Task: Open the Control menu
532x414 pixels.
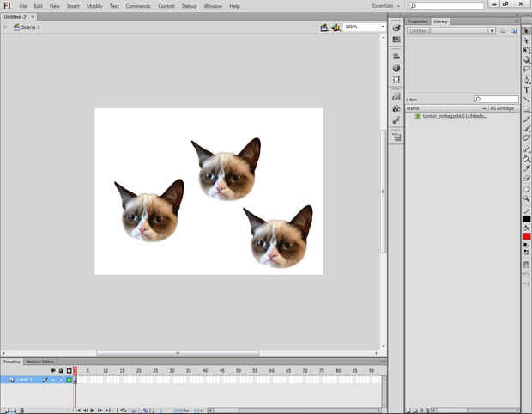Action: (166, 6)
